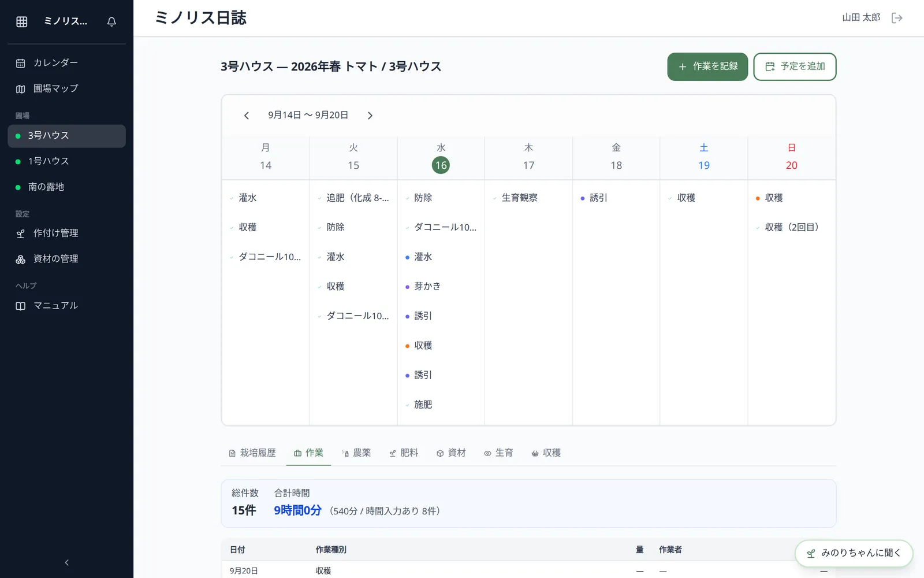
Task: Open Tuesday's 防除 entry
Action: [x=353, y=227]
